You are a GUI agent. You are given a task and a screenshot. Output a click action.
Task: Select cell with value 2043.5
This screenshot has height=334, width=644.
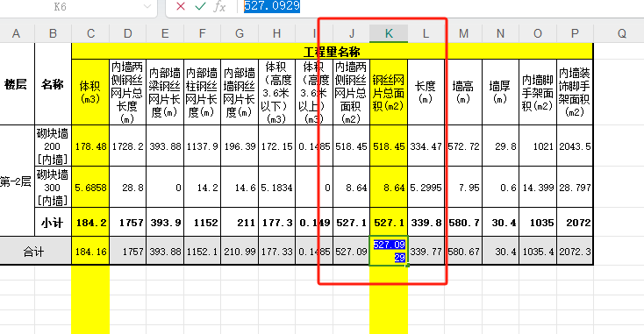[x=575, y=146]
